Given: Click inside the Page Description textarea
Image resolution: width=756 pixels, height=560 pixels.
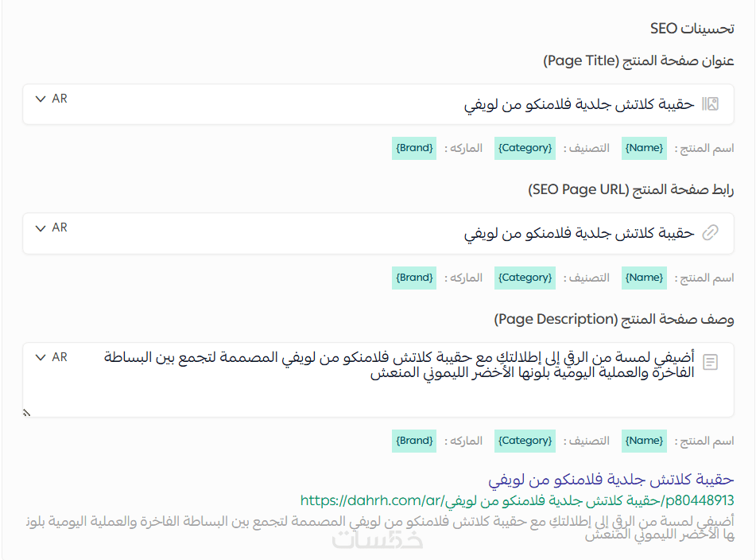Looking at the screenshot, I should pyautogui.click(x=378, y=380).
